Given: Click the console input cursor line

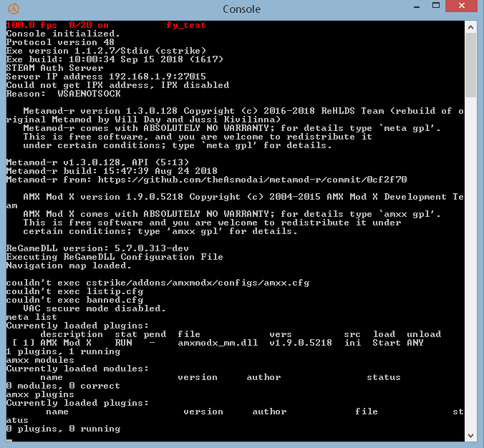Looking at the screenshot, I should pos(9,440).
